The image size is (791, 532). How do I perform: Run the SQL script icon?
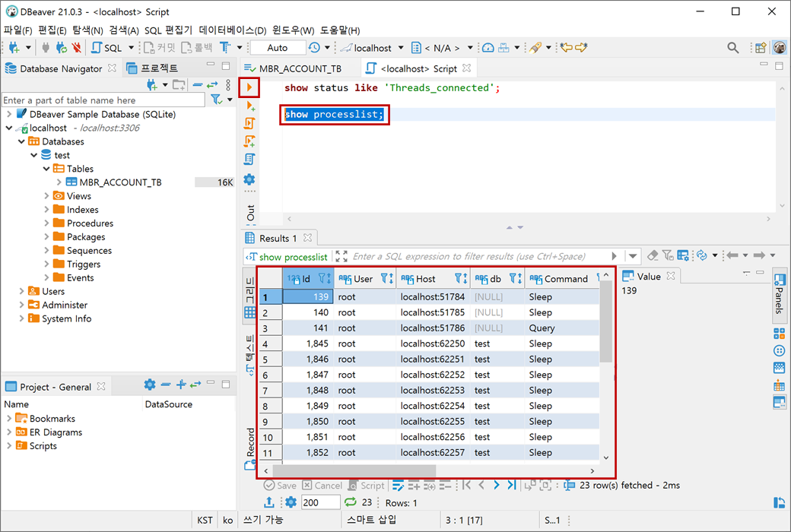coord(249,124)
